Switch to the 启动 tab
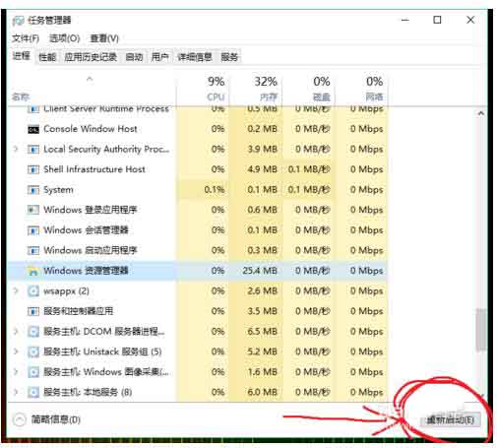The image size is (497, 448). pyautogui.click(x=134, y=57)
